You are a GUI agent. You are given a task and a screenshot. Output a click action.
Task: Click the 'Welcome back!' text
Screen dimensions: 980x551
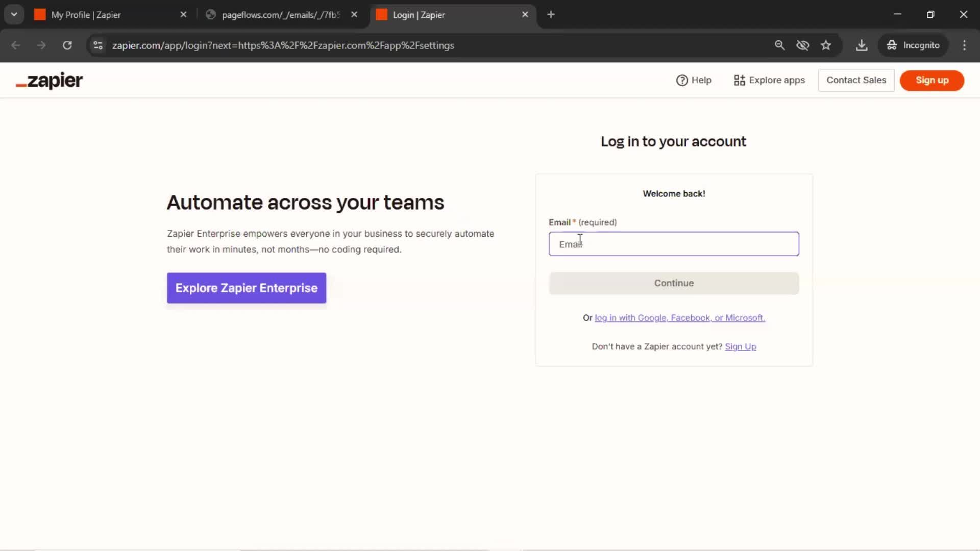(674, 194)
